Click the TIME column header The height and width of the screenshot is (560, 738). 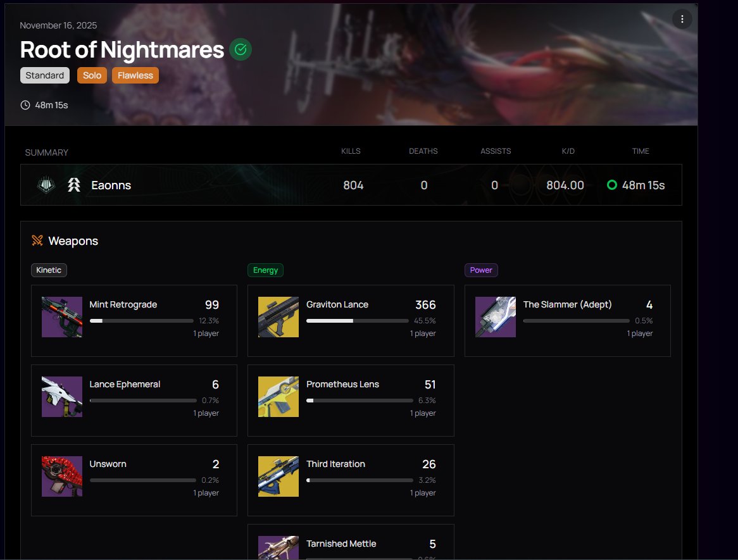[x=641, y=151]
